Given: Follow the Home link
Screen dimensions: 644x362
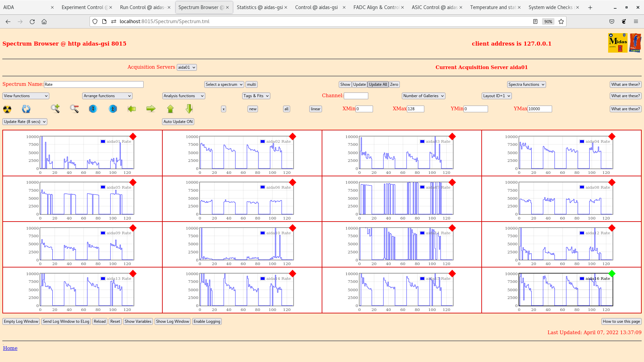Looking at the screenshot, I should point(10,348).
